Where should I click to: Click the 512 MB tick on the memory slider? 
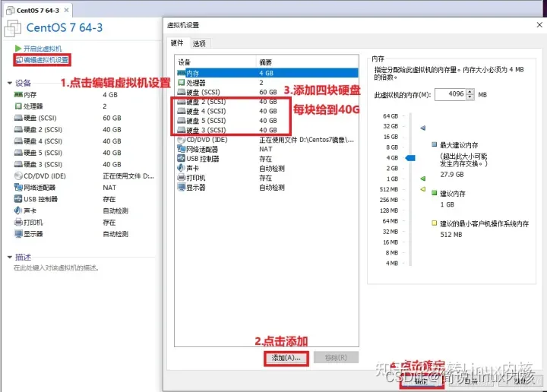[x=403, y=189]
